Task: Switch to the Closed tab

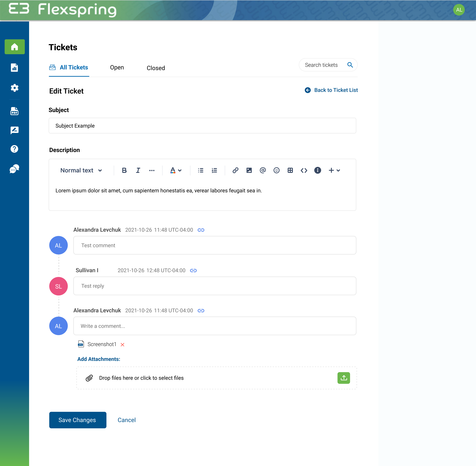Action: coord(156,68)
